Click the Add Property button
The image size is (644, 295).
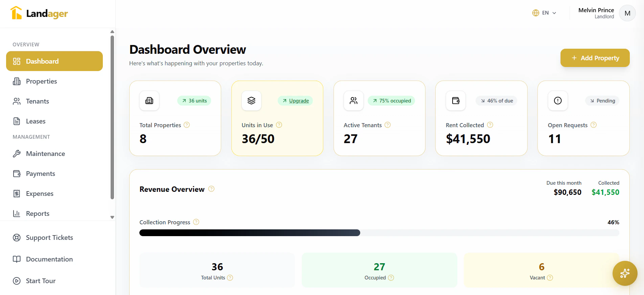(595, 58)
